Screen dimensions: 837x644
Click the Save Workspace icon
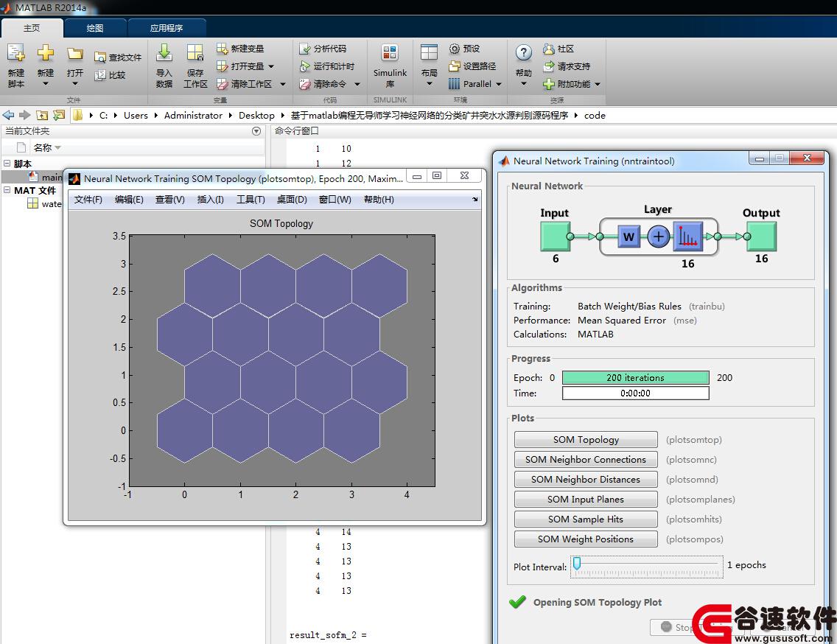(x=195, y=53)
